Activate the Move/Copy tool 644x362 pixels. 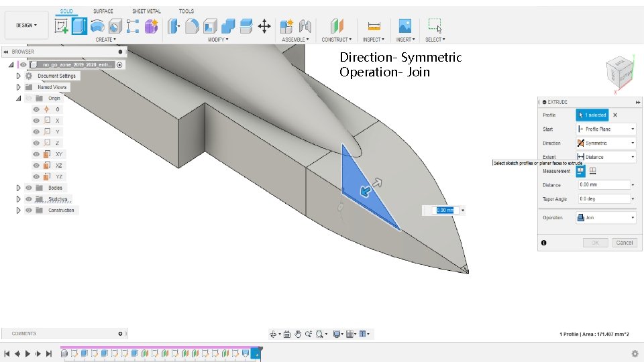click(x=264, y=26)
